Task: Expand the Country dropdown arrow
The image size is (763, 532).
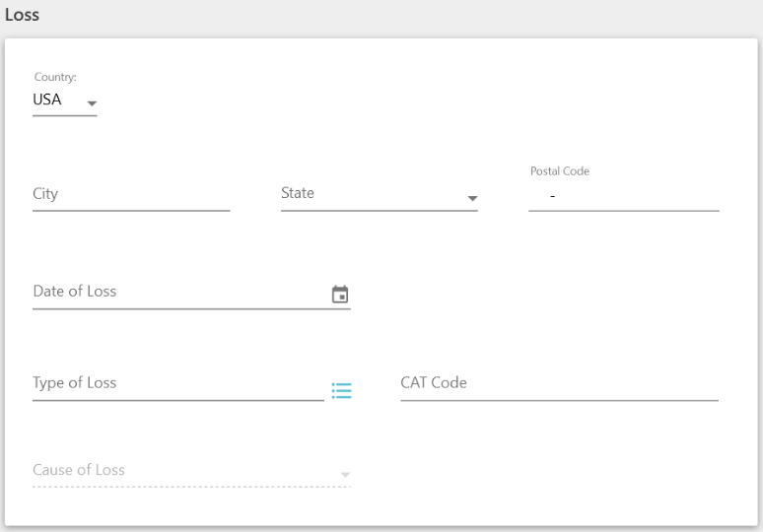Action: pos(92,102)
